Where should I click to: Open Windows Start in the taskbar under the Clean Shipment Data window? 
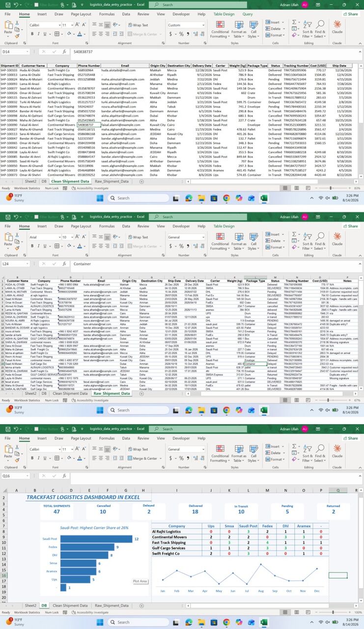101,198
